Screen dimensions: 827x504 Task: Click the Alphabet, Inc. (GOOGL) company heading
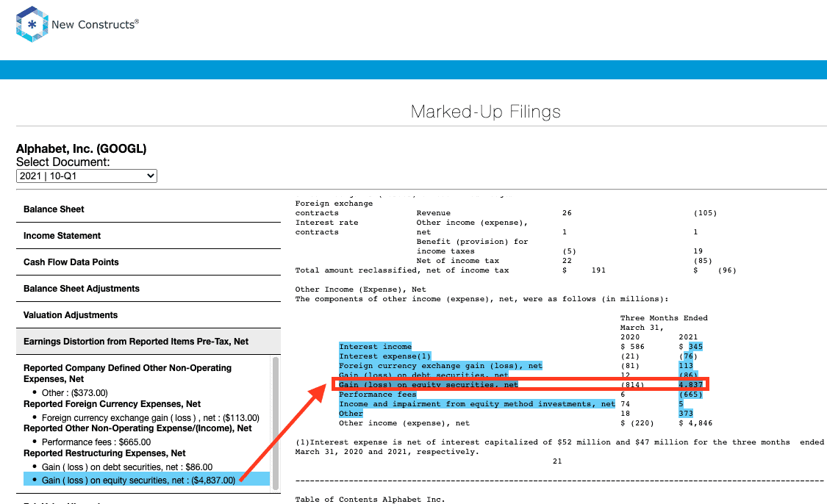[x=81, y=148]
